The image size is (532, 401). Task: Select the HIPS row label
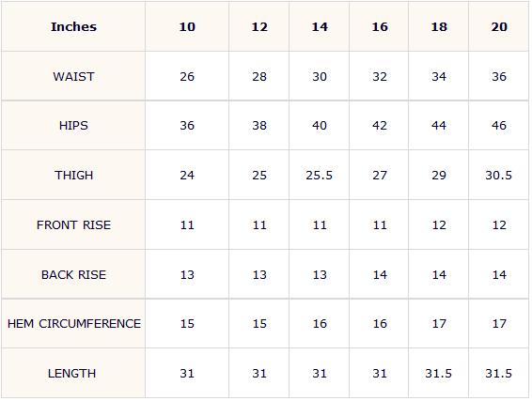click(x=73, y=126)
